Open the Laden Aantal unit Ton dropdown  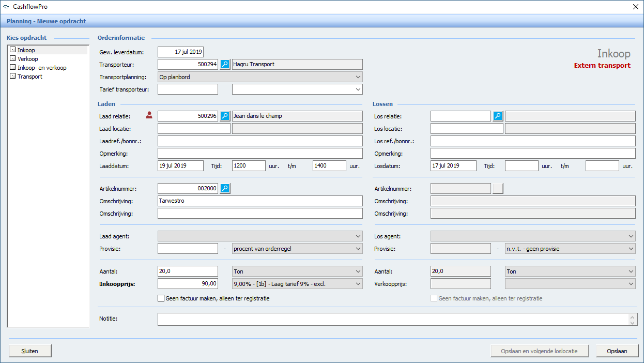click(x=297, y=271)
